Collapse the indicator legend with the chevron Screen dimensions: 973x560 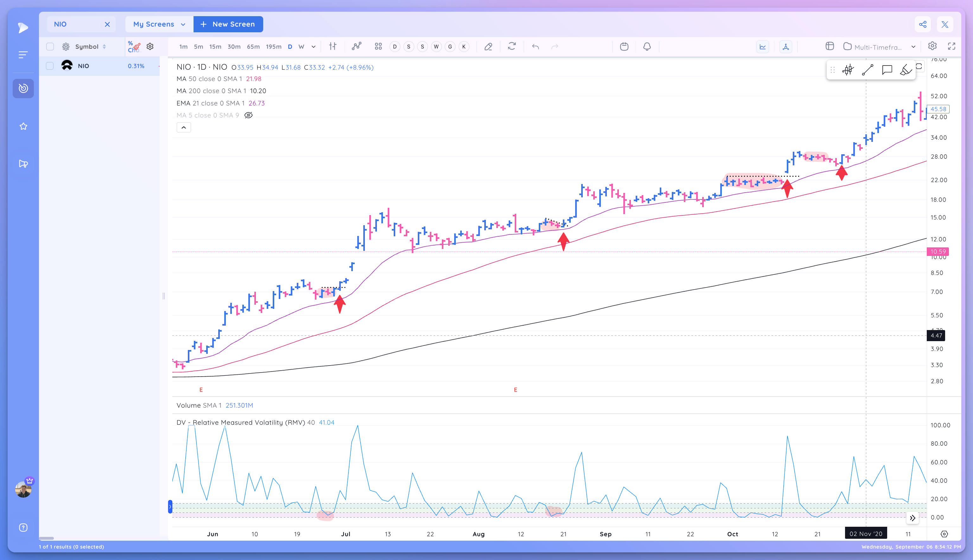(x=184, y=127)
